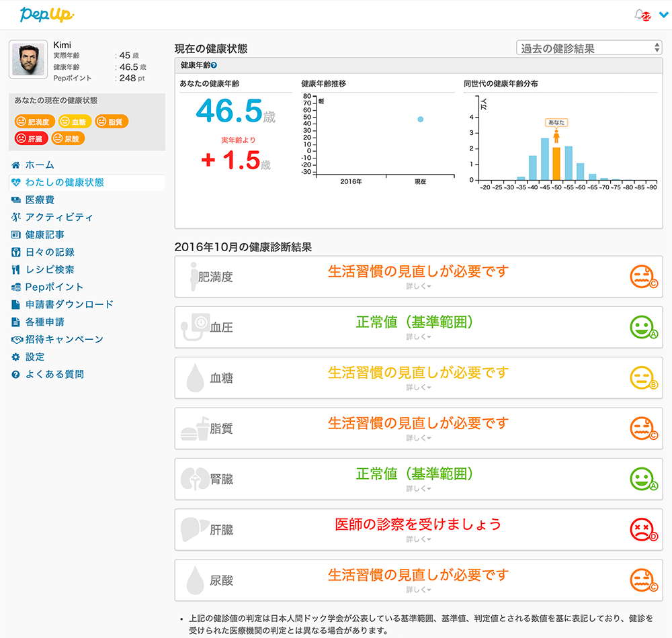Image resolution: width=672 pixels, height=638 pixels.
Task: Open the レシピ検索 page
Action: pos(49,269)
